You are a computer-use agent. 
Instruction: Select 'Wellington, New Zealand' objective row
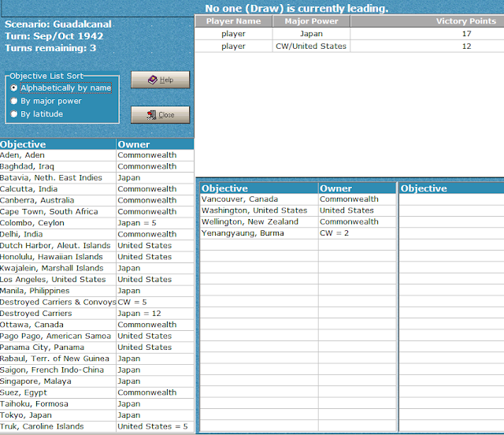tap(298, 221)
